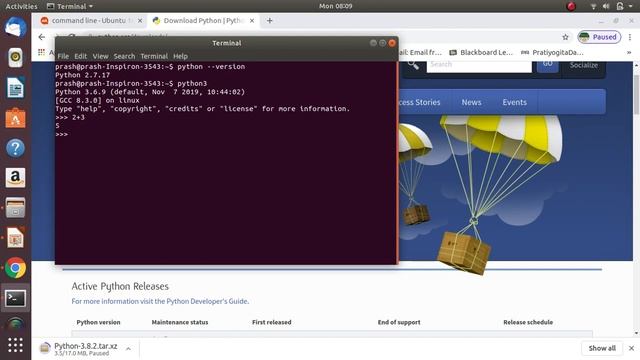Click the python.org Search field
Image resolution: width=640 pixels, height=360 pixels.
click(479, 64)
